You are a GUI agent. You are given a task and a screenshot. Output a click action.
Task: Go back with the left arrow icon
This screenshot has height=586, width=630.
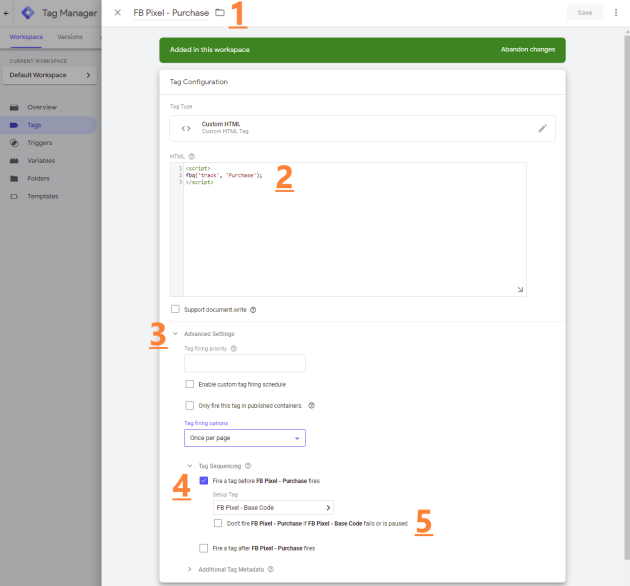point(6,13)
